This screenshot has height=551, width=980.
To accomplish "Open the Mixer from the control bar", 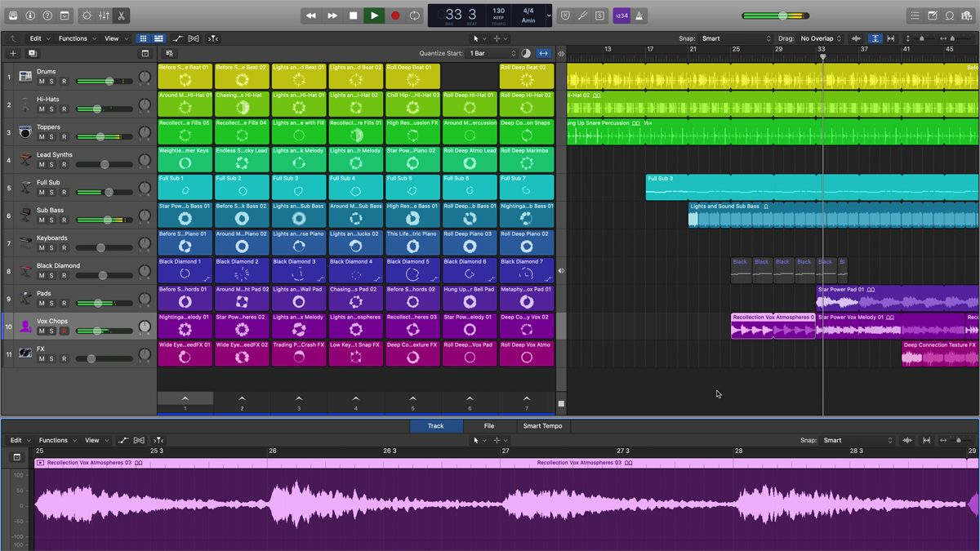I will click(x=104, y=16).
